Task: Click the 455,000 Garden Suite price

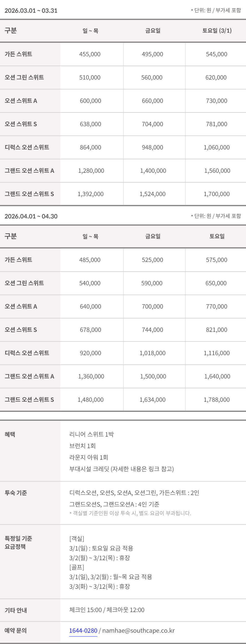Action: click(x=90, y=54)
